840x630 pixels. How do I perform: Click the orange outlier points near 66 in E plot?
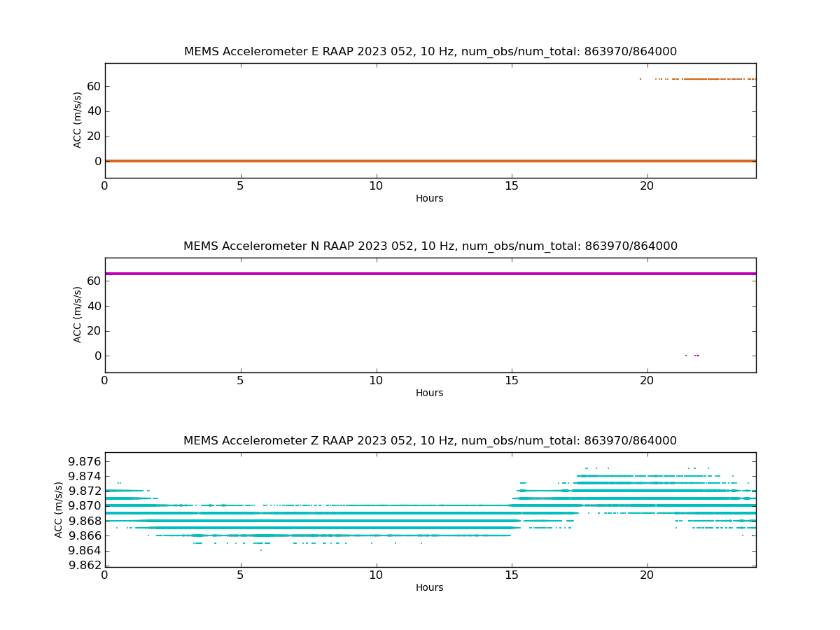(697, 79)
